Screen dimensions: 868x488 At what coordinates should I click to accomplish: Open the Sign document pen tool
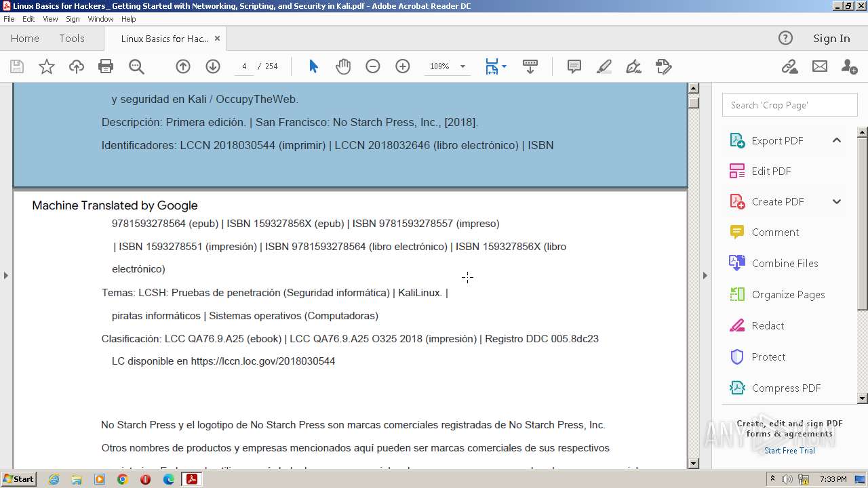(x=634, y=66)
